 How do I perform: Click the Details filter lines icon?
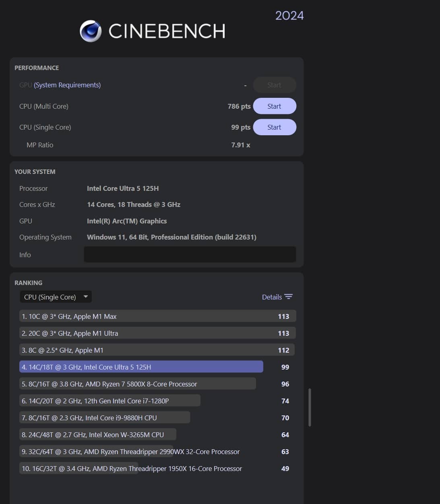coord(288,297)
